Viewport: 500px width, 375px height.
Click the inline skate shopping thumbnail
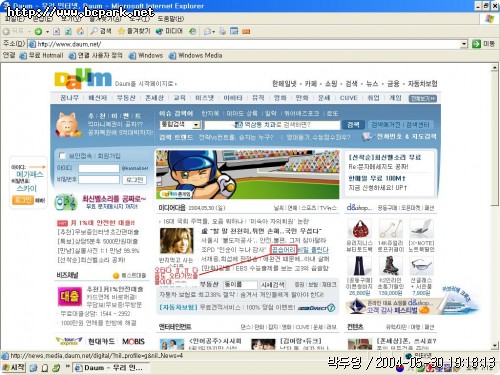tap(391, 266)
